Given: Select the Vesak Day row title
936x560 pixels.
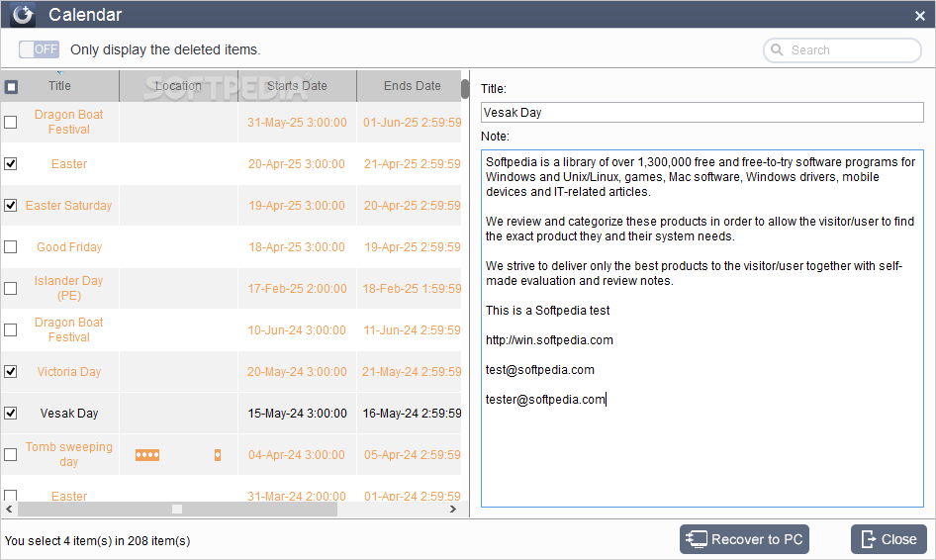Looking at the screenshot, I should coord(69,414).
